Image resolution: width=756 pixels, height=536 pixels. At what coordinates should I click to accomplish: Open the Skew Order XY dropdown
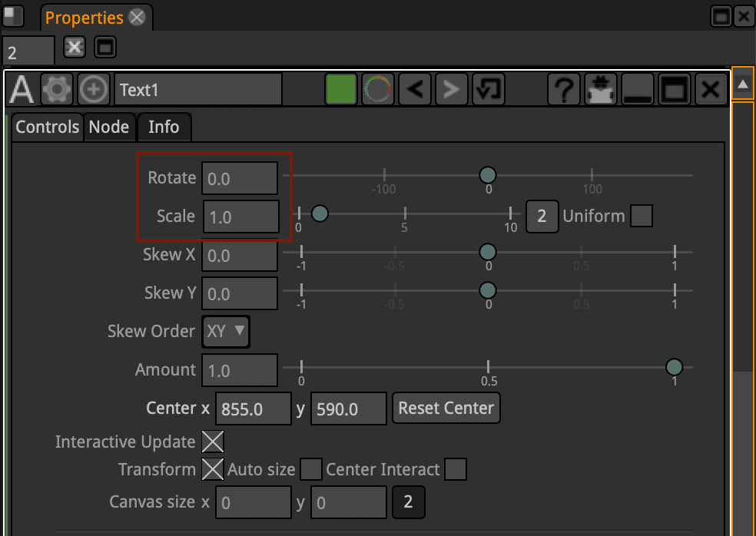pos(226,332)
